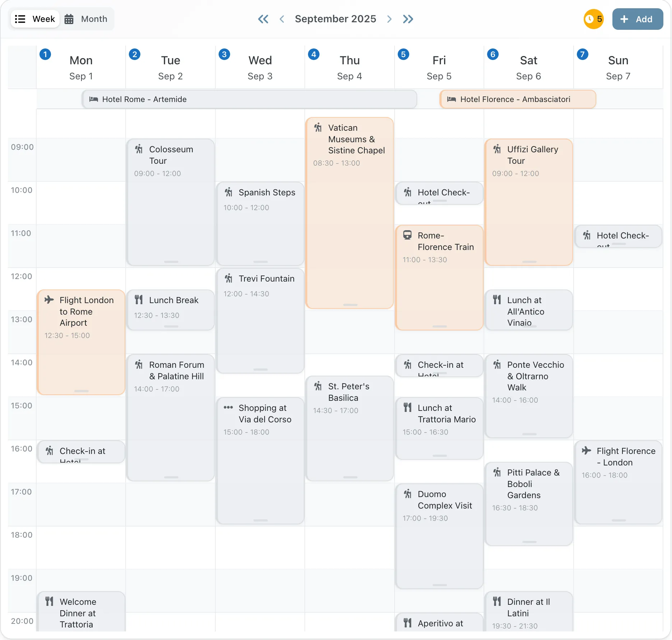
Task: Go to next week with single chevron
Action: (x=389, y=19)
